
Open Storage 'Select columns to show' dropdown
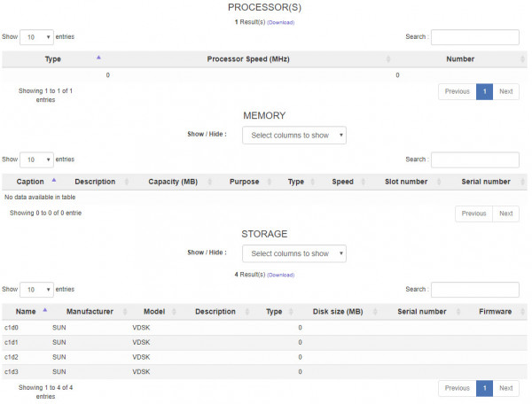294,253
